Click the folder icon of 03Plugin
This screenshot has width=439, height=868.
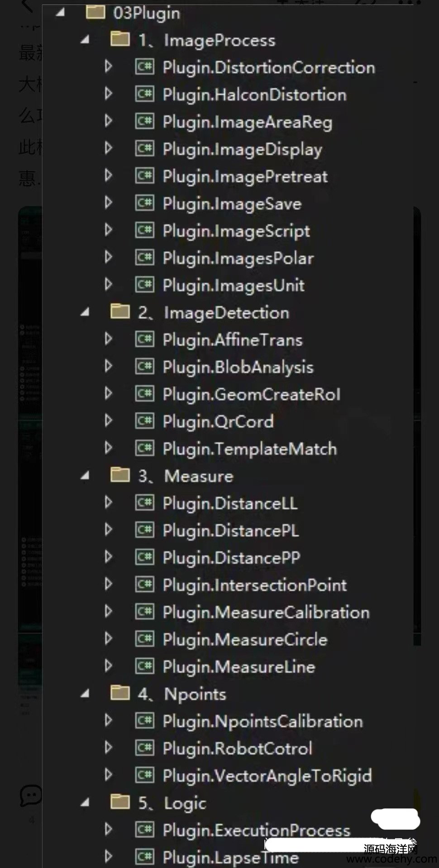coord(95,12)
